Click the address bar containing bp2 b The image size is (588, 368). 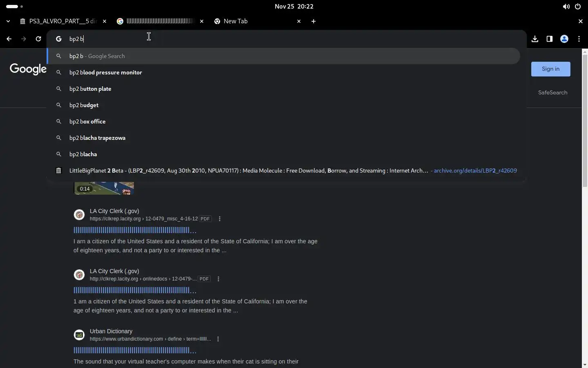[286, 39]
